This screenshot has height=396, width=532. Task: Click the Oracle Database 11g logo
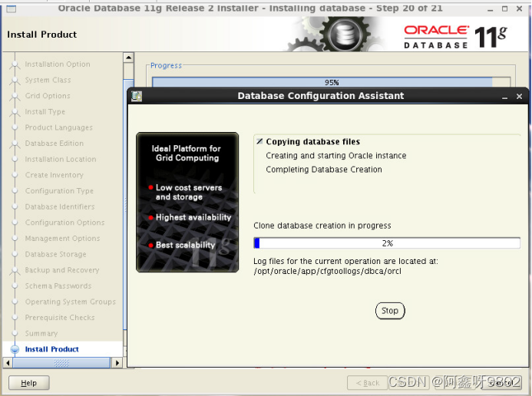click(x=455, y=37)
